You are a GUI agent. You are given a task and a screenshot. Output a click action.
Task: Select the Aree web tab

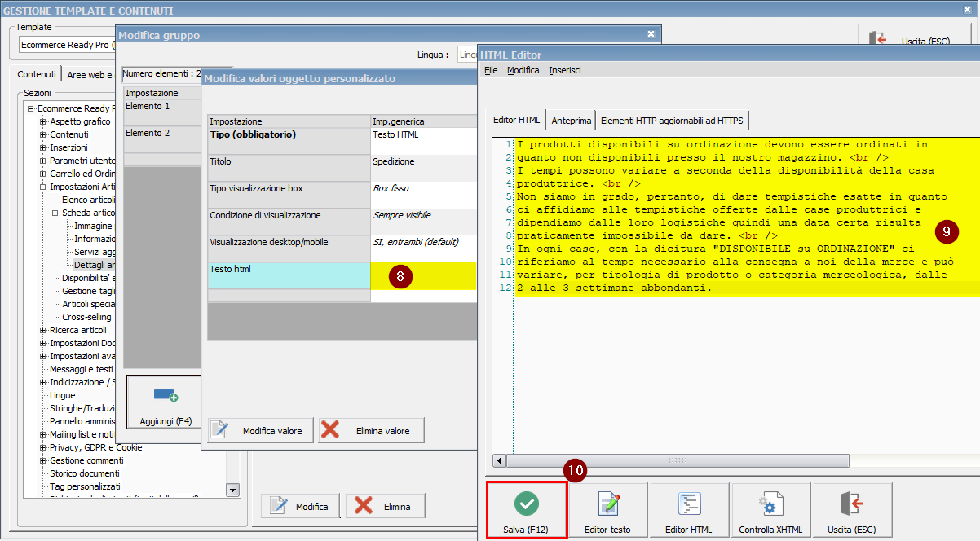[89, 74]
